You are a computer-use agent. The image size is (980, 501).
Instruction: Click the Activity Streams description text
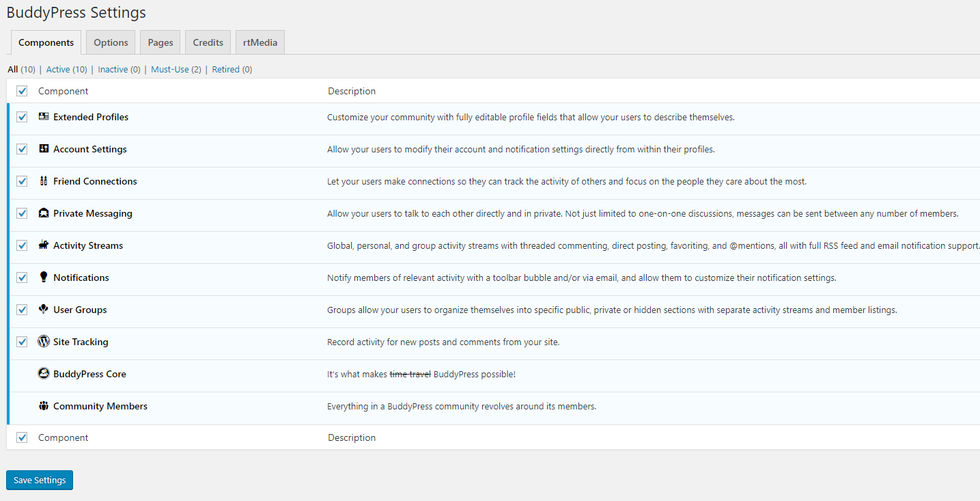[x=654, y=245]
